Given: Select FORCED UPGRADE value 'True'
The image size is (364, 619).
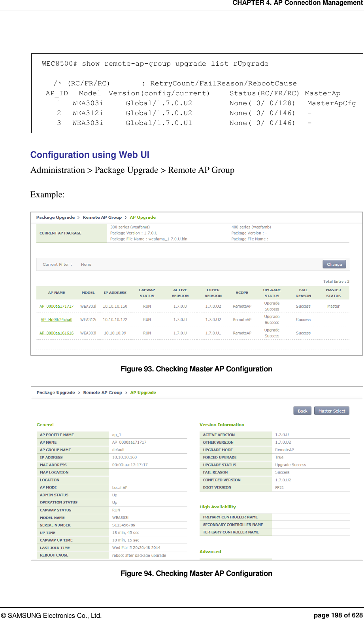Looking at the screenshot, I should pos(279,457).
